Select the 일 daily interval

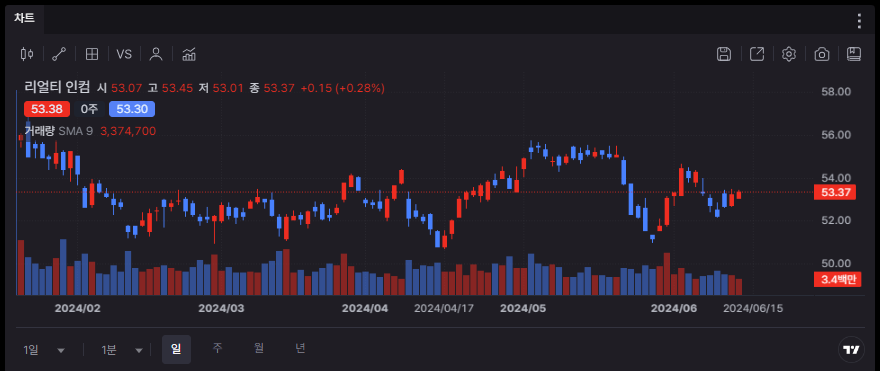[x=176, y=349]
